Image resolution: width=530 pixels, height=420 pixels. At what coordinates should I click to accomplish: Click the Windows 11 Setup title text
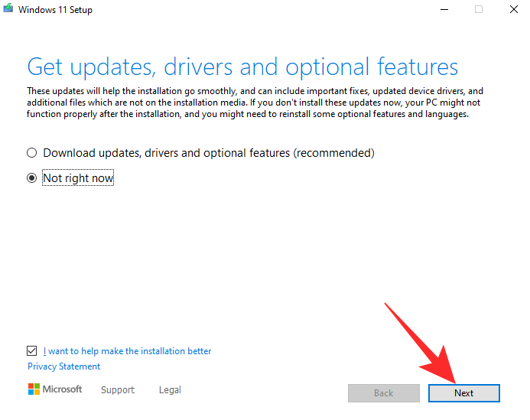click(55, 10)
